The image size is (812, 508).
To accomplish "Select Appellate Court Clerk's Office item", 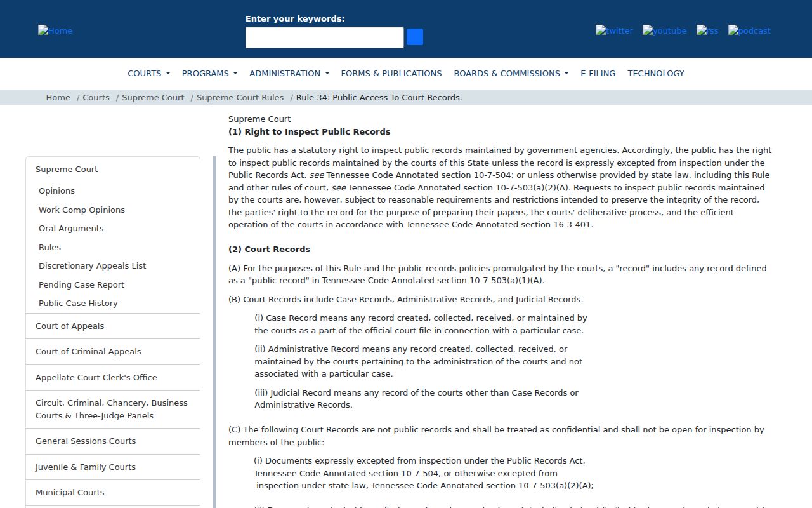I will pyautogui.click(x=113, y=377).
